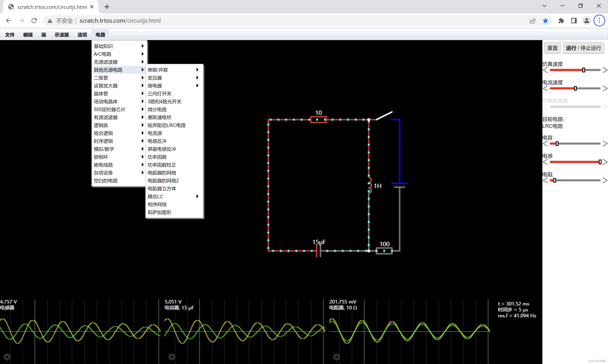This screenshot has height=364, width=608.
Task: Open capacitor scope settings gear
Action: pos(172,357)
